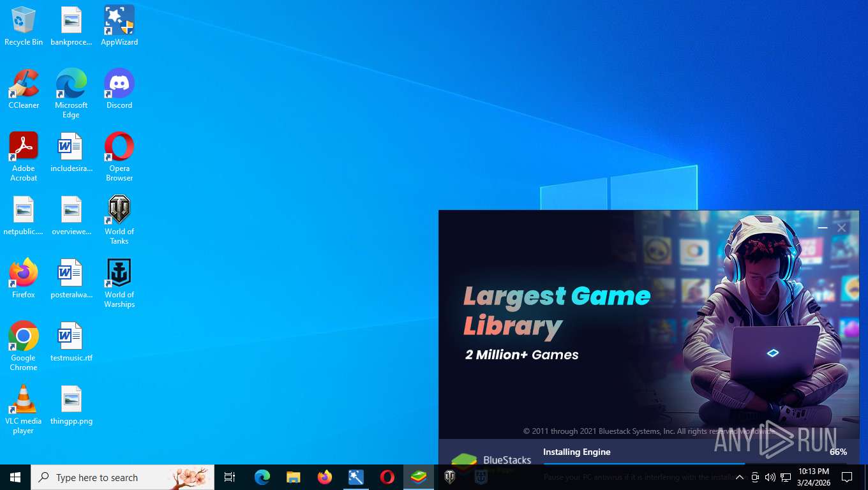The height and width of the screenshot is (490, 868).
Task: Open Firefox from the taskbar
Action: coord(325,477)
